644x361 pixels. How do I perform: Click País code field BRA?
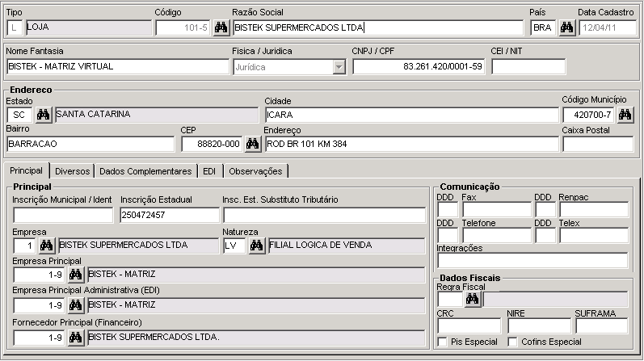click(x=543, y=28)
